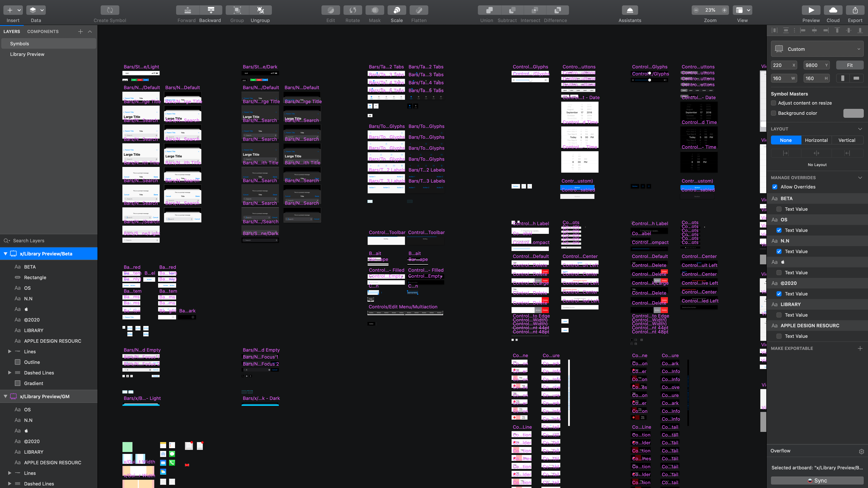Click the Edit tool icon
The image size is (868, 488).
tap(331, 10)
